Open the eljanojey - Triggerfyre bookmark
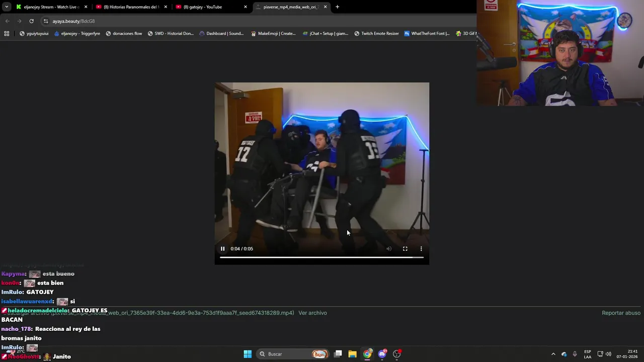Viewport: 644px width, 362px height. 77,34
